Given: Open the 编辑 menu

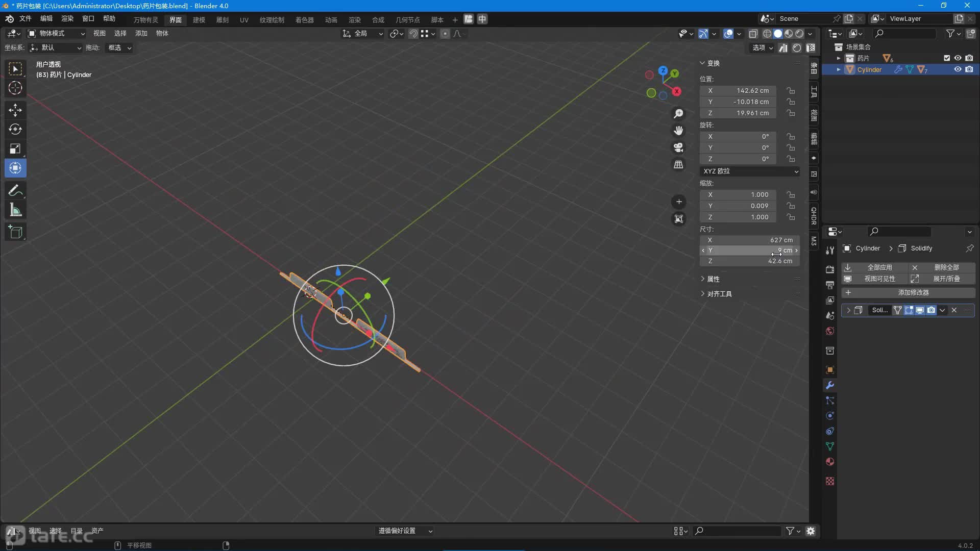Looking at the screenshot, I should 46,18.
